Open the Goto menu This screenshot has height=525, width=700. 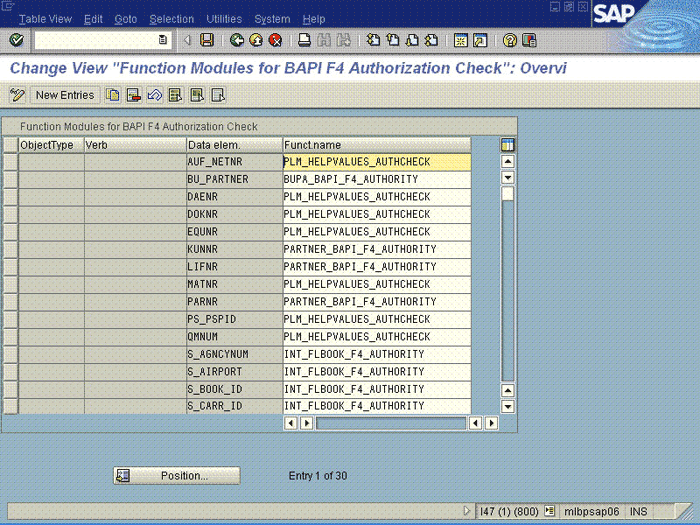point(125,19)
